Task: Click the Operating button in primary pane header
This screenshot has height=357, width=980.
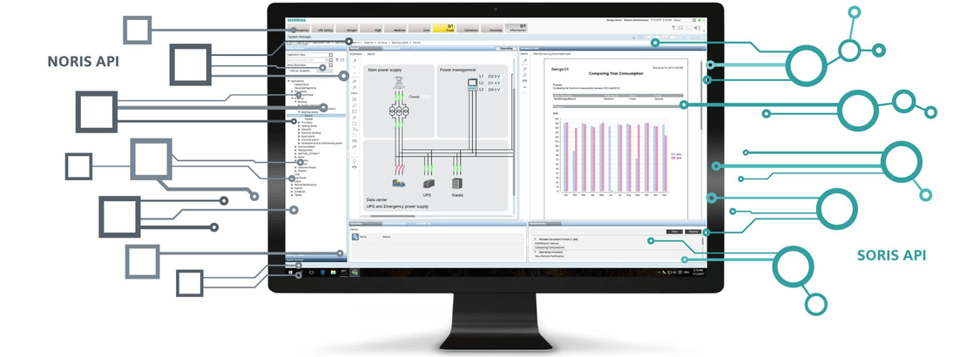Action: [x=505, y=48]
